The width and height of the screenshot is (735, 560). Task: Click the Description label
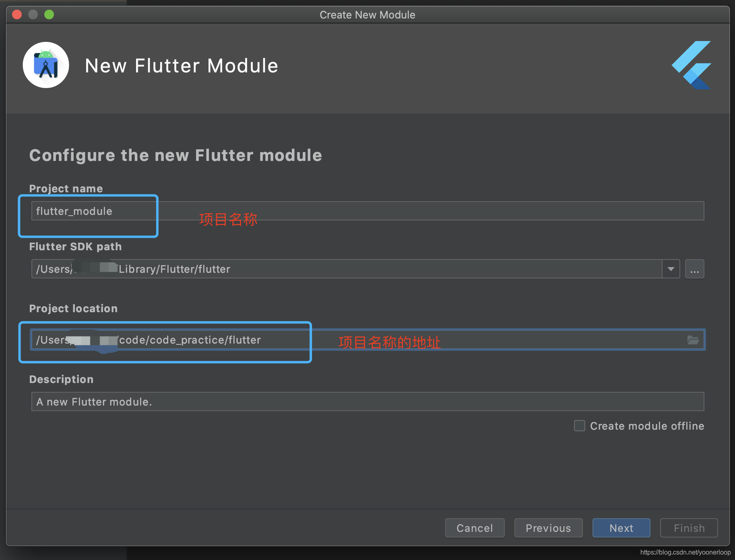(61, 379)
